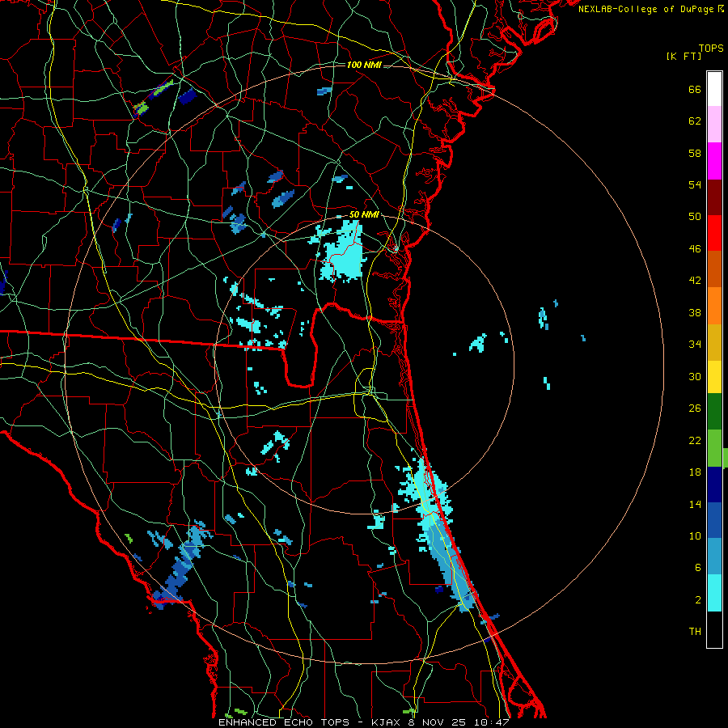Click the bright red legend swatch

click(714, 233)
